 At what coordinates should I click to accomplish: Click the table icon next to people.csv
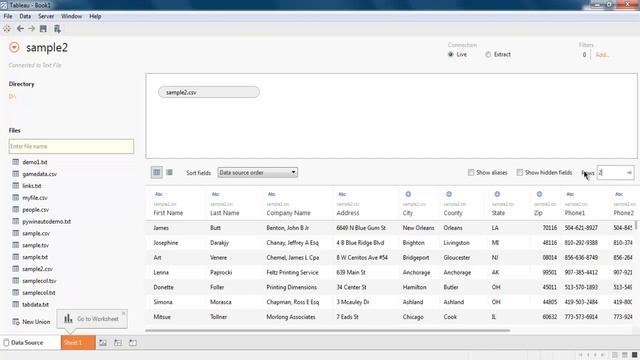point(16,209)
